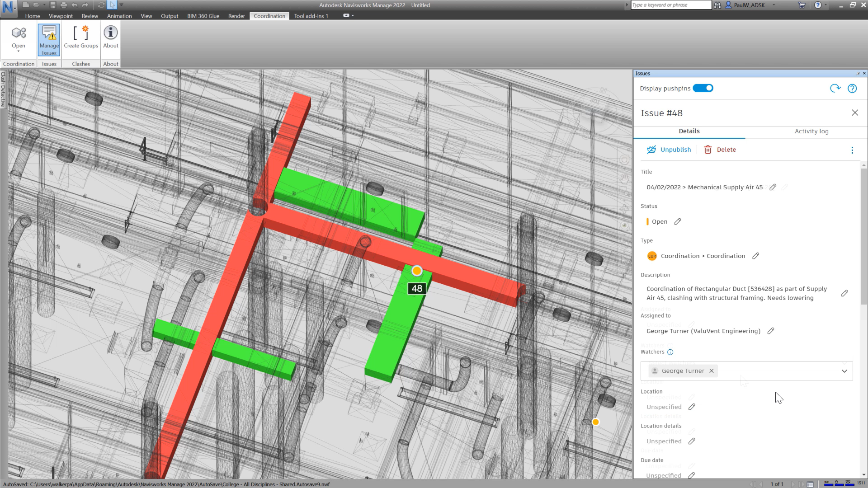Delete issue with Delete button

720,150
